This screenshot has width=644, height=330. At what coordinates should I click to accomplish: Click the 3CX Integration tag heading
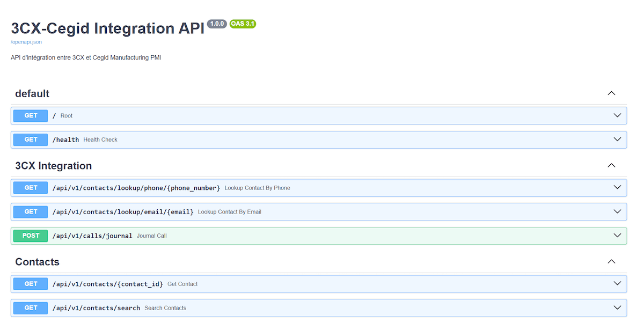[x=54, y=166]
